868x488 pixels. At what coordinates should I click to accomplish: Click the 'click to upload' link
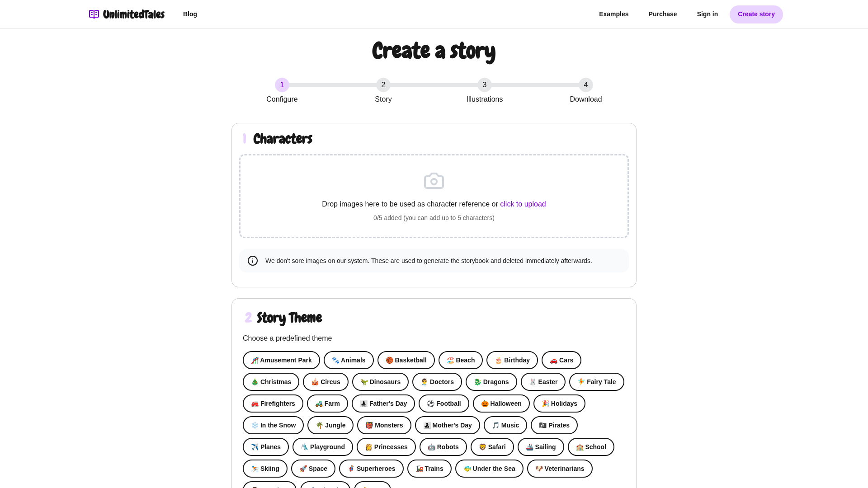click(x=523, y=204)
